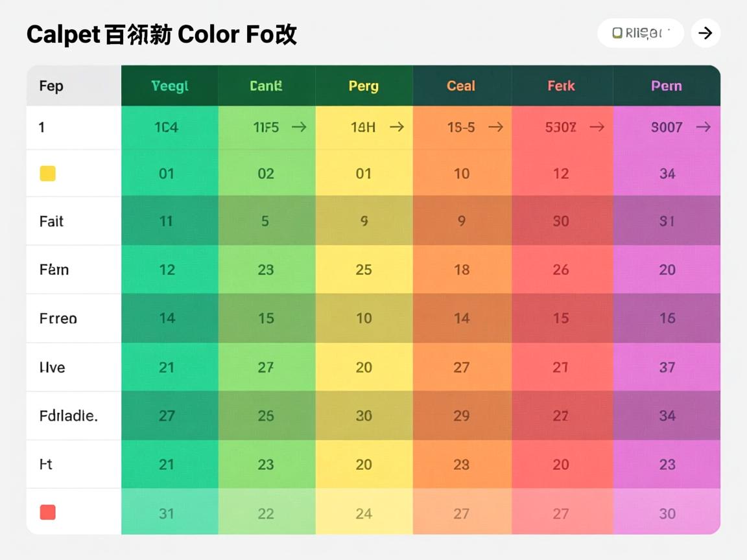Click the Calpet Color title heading
Image resolution: width=747 pixels, height=560 pixels.
click(x=161, y=34)
